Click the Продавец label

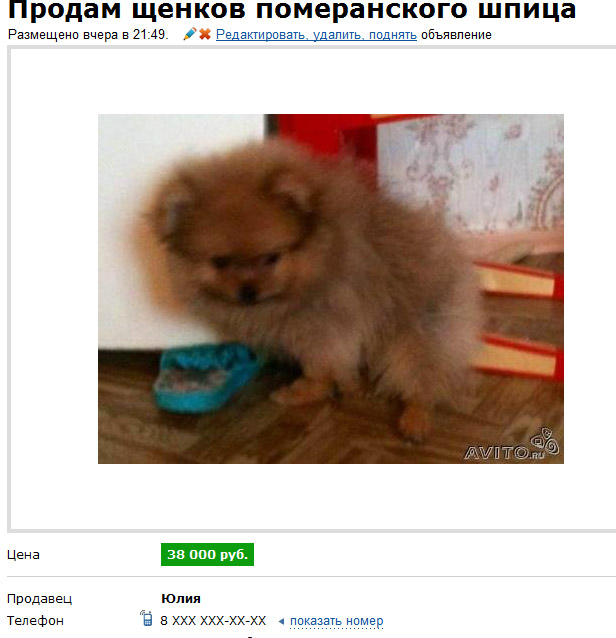click(39, 599)
